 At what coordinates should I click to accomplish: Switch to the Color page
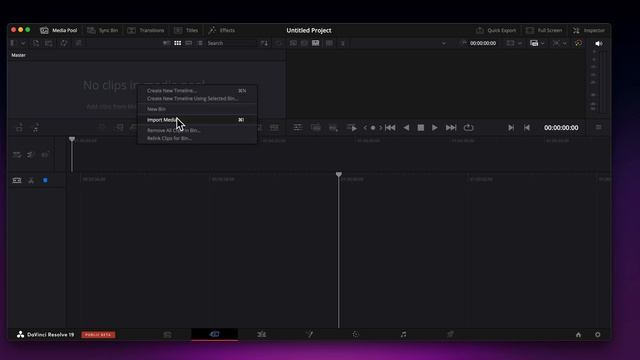[x=356, y=334]
